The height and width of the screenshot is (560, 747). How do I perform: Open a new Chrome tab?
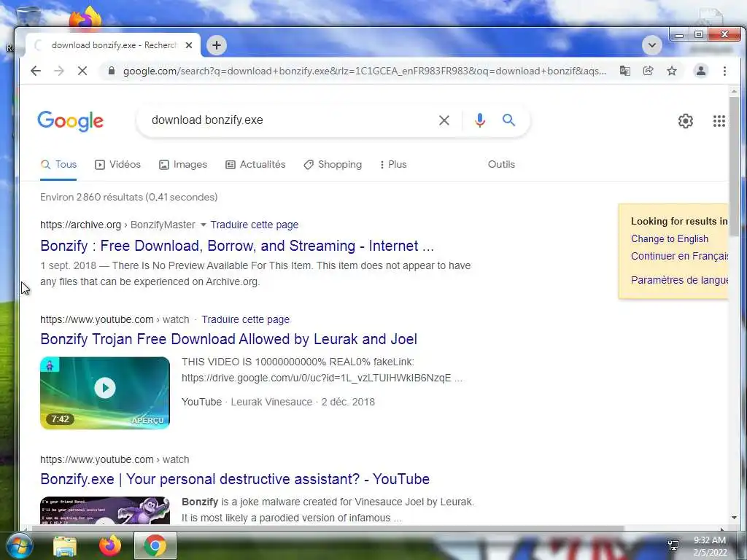(217, 45)
